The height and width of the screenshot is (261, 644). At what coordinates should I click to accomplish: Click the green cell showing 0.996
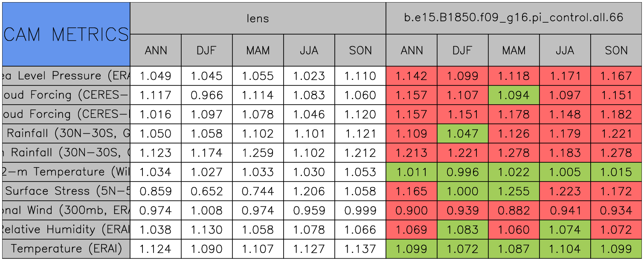[x=462, y=172]
